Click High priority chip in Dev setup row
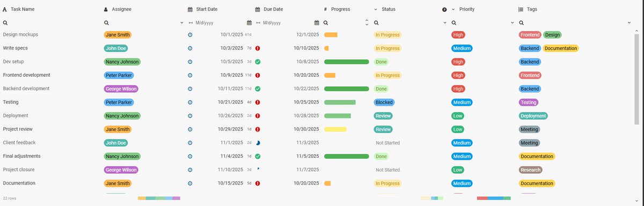This screenshot has height=206, width=644. point(458,62)
